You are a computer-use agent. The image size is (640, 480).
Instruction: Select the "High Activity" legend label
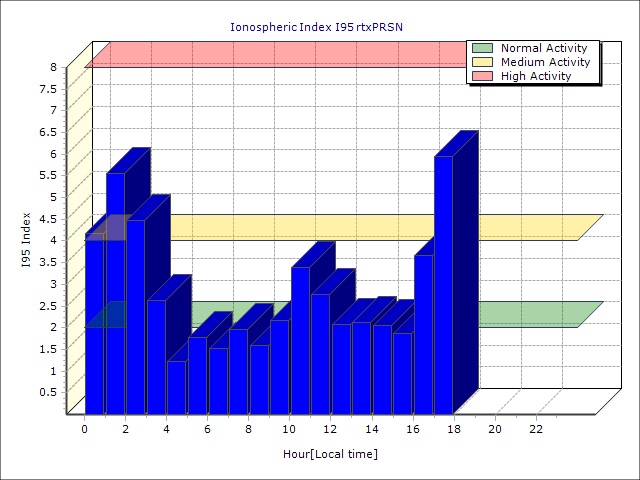click(x=536, y=76)
